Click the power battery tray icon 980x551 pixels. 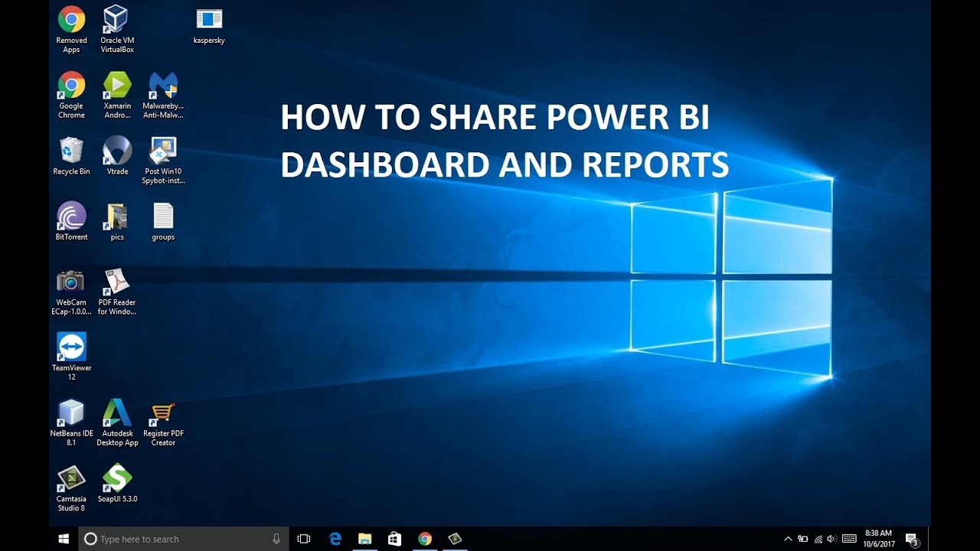pos(802,539)
